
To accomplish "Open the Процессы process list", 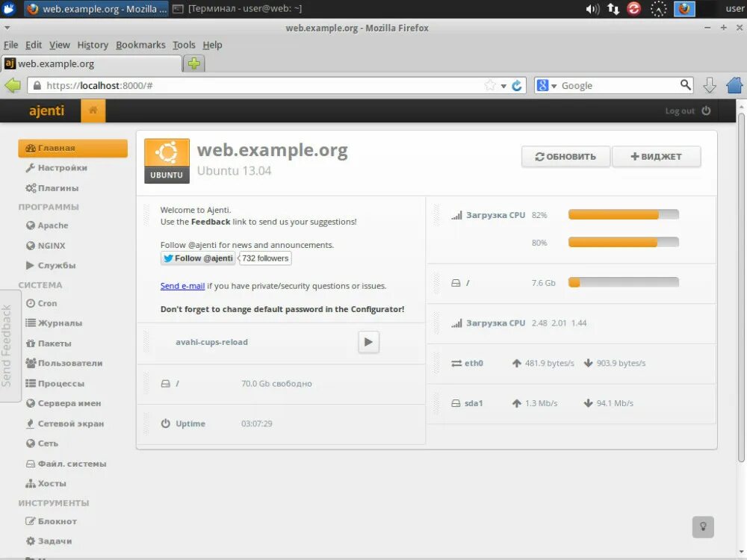I will 54,383.
